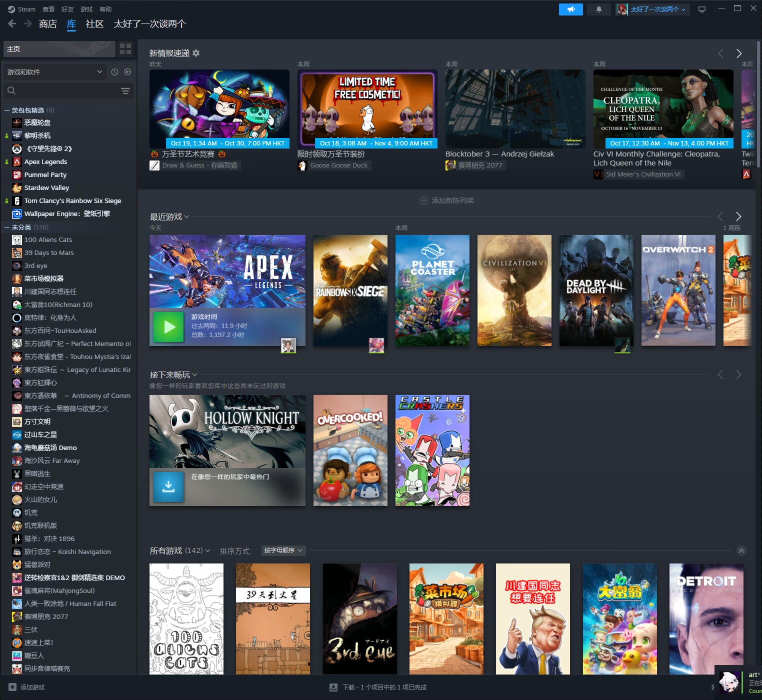Switch to the 库 tab
Viewport: 762px width, 700px height.
71,24
